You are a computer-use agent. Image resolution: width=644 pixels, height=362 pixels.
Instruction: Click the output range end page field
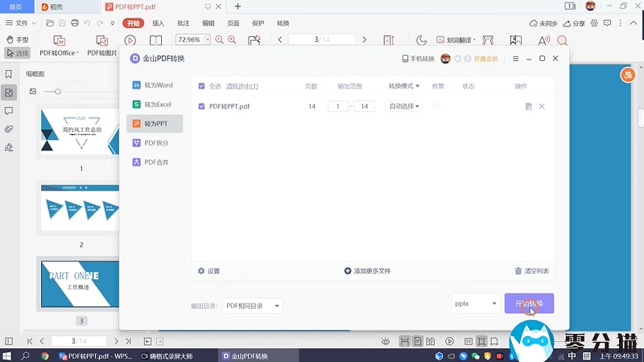[365, 106]
